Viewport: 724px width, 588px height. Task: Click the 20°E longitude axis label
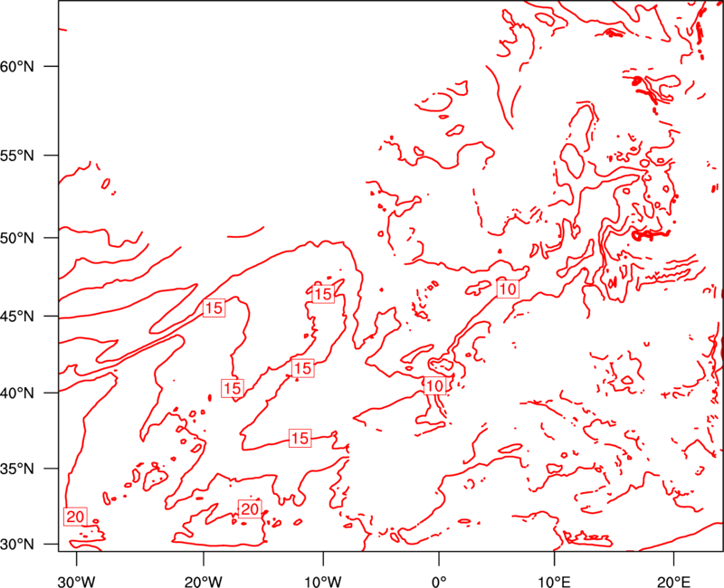click(x=673, y=582)
